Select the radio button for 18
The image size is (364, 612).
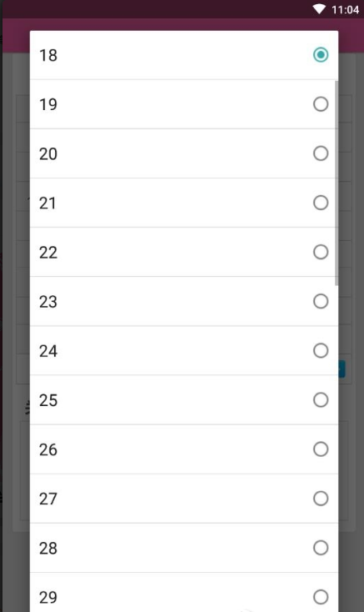click(321, 55)
